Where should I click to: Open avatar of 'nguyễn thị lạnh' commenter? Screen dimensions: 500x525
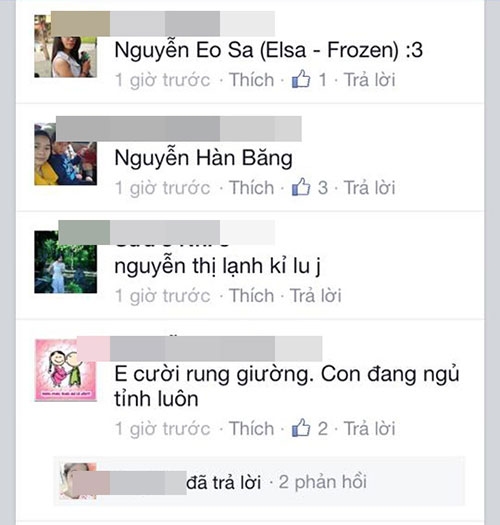pyautogui.click(x=66, y=262)
